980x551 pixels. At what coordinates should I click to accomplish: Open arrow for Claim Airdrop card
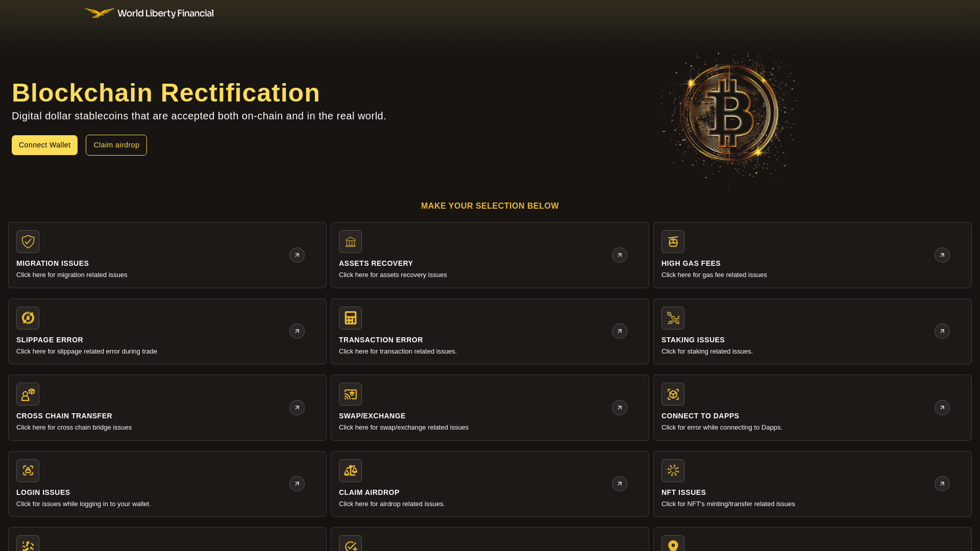(620, 484)
